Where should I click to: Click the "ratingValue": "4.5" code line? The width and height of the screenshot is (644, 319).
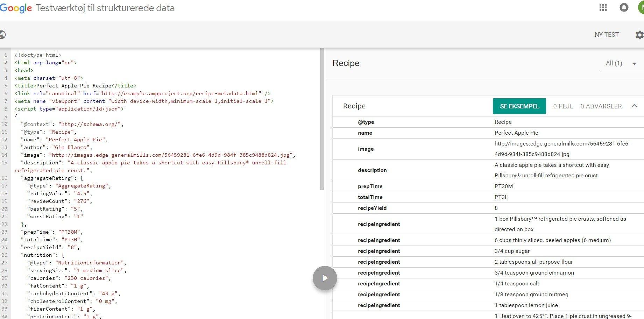[59, 193]
